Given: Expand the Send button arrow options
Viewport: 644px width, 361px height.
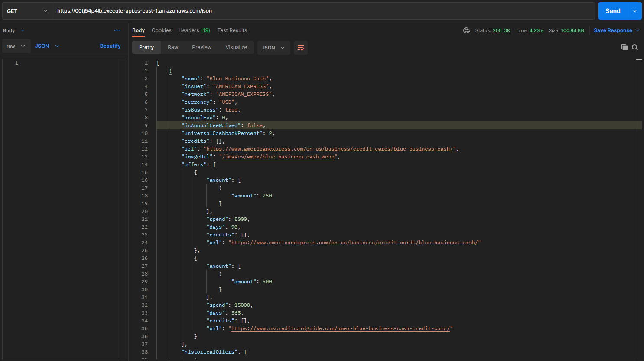Looking at the screenshot, I should pos(634,11).
